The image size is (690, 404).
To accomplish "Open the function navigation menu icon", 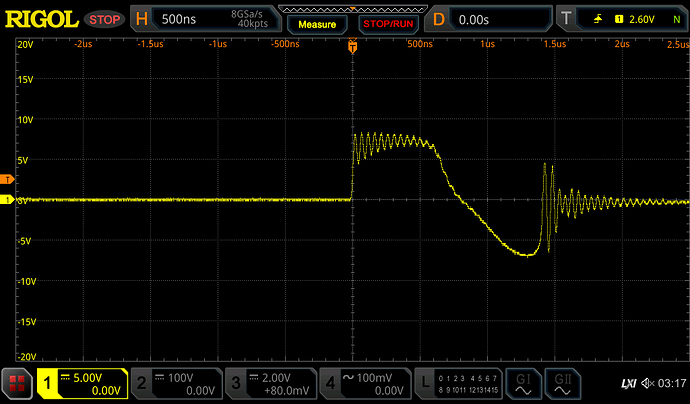I will [16, 382].
